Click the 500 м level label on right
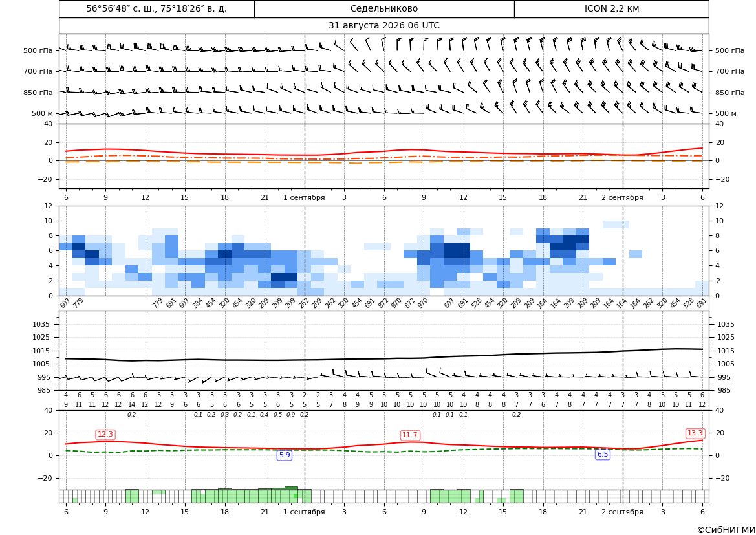This screenshot has width=756, height=535. coord(726,113)
